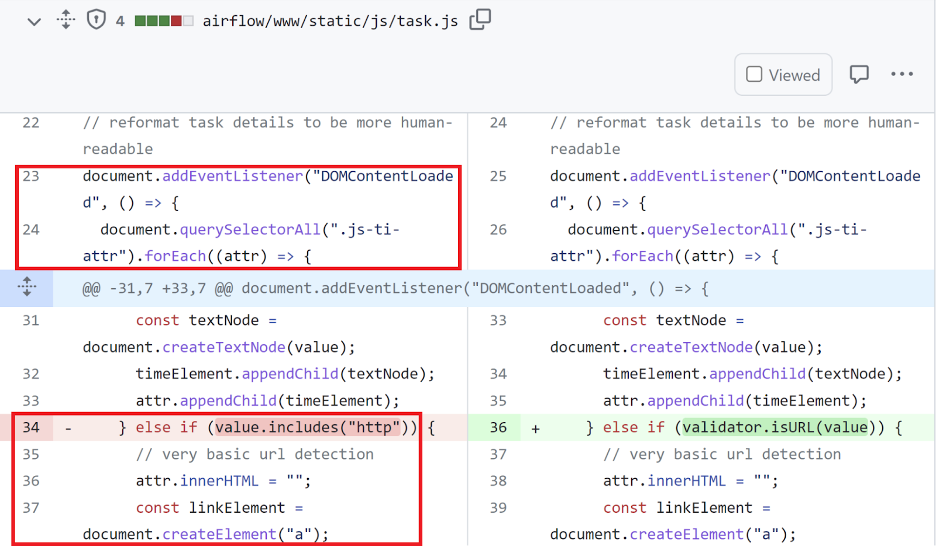The width and height of the screenshot is (936, 546).
Task: Click right line number 38
Action: click(x=498, y=481)
